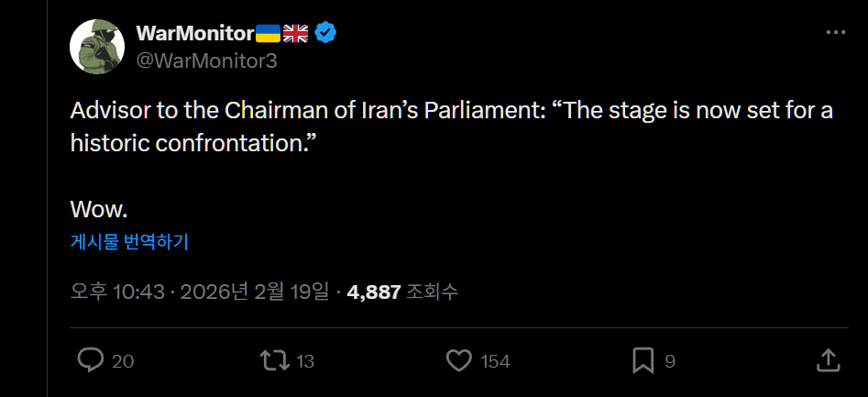Screen dimensions: 868x397
Task: Click the reply count 20
Action: 123,361
